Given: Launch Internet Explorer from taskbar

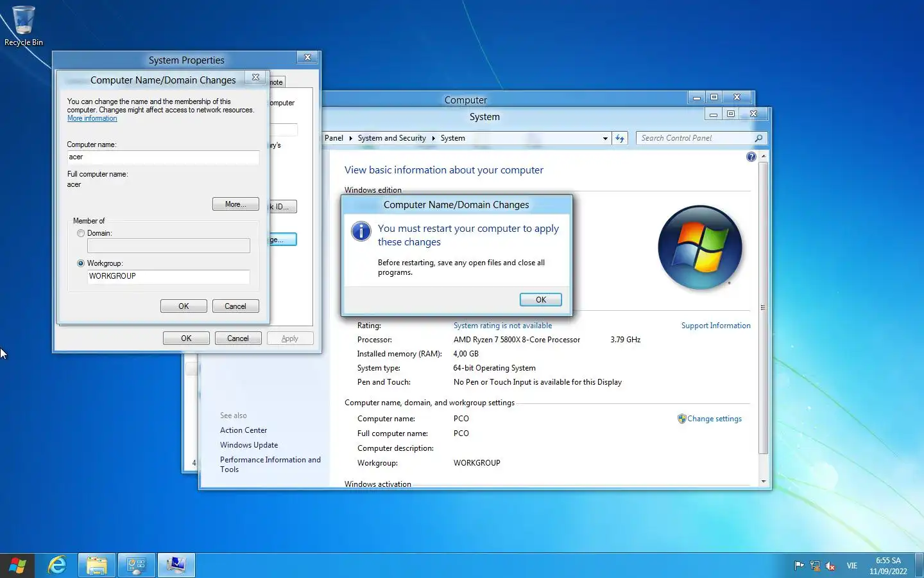Looking at the screenshot, I should 58,565.
